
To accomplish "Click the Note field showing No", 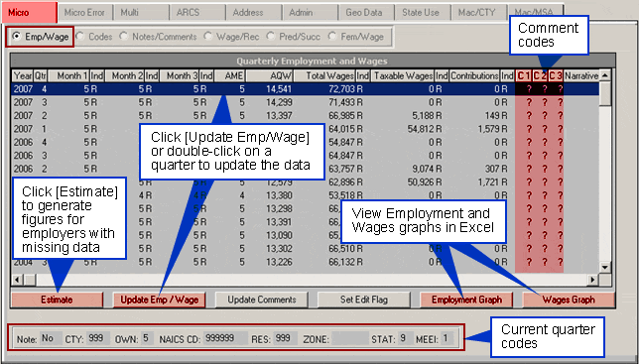I will coord(51,338).
